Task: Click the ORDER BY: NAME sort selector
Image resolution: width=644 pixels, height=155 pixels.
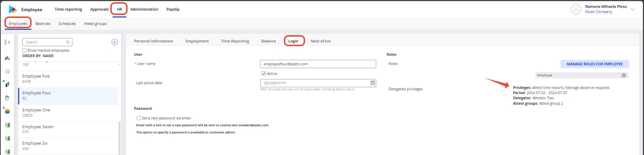Action: pos(38,56)
